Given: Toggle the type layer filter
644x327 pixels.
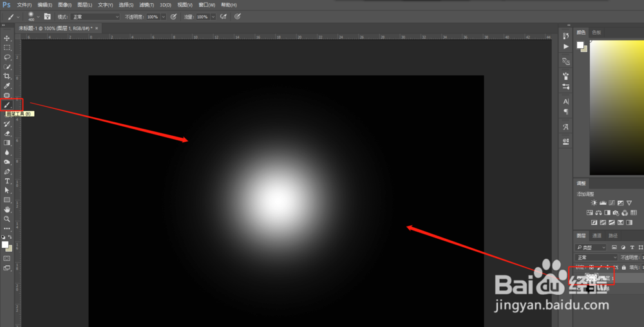Looking at the screenshot, I should pos(632,247).
